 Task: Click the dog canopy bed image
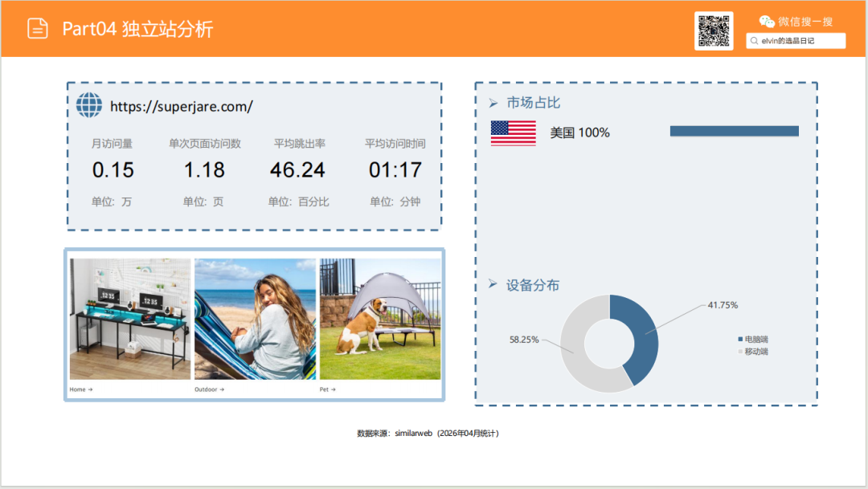380,319
